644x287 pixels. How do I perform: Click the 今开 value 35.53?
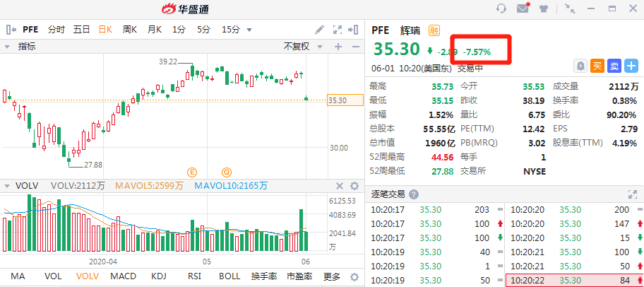coord(534,87)
